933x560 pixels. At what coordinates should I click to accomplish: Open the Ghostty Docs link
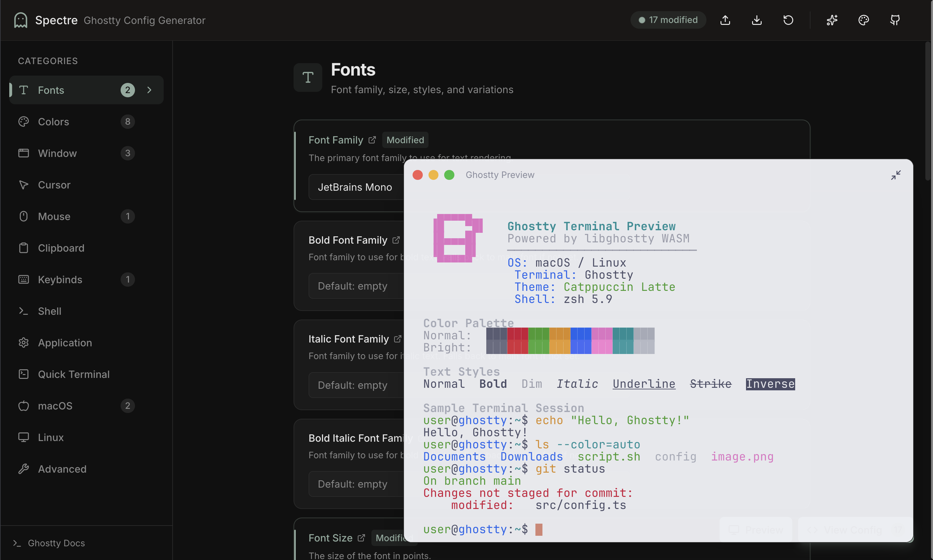coord(49,543)
